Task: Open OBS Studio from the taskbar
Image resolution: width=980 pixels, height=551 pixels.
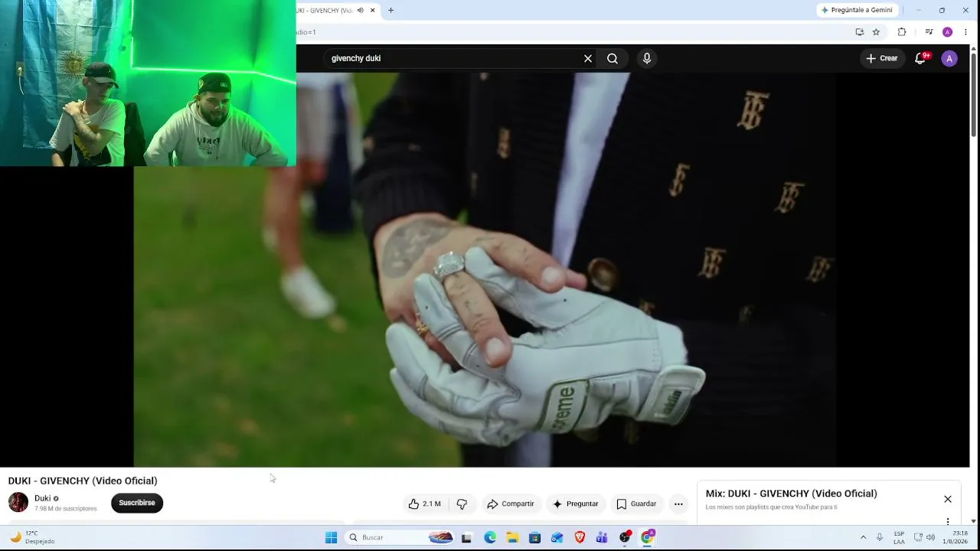Action: pyautogui.click(x=625, y=538)
